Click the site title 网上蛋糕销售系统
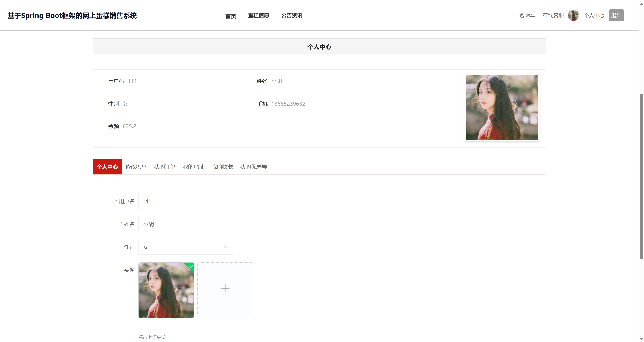644x342 pixels. tap(72, 16)
